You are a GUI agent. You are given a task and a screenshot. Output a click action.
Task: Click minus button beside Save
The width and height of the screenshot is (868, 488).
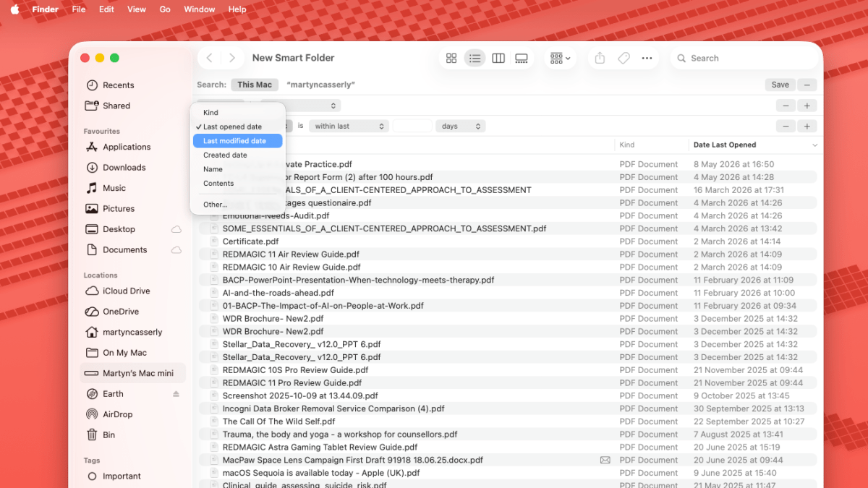click(x=808, y=85)
